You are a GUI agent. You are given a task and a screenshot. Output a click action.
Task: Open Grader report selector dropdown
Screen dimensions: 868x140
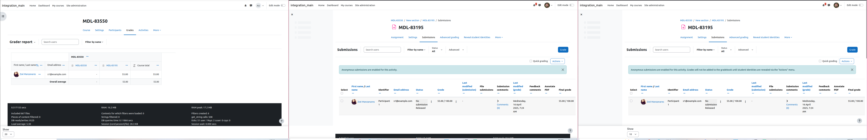[x=22, y=42]
